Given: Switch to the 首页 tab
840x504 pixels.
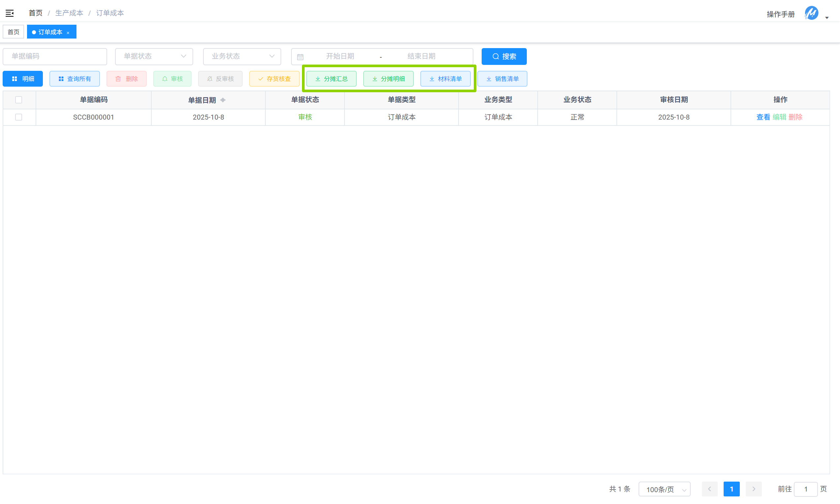Looking at the screenshot, I should point(14,32).
